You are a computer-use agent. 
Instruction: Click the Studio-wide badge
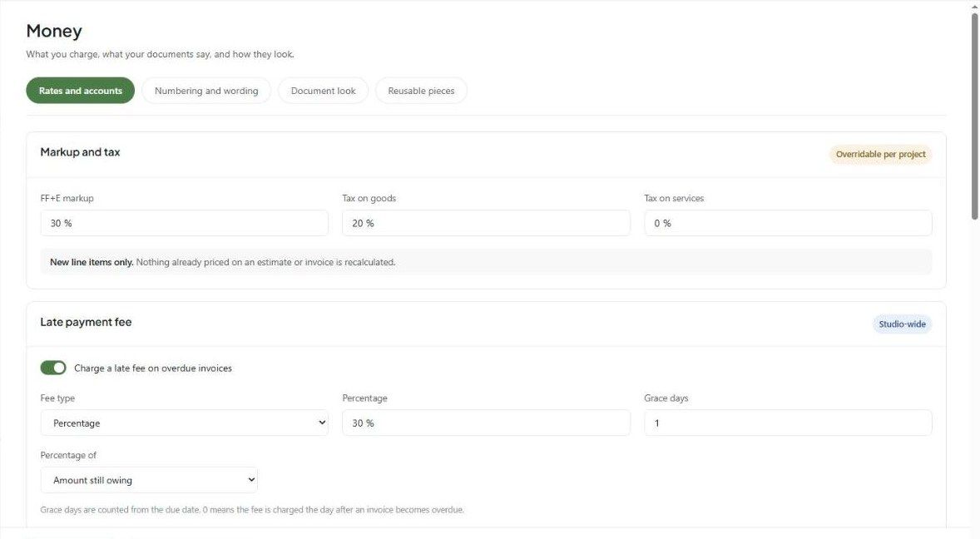(902, 324)
